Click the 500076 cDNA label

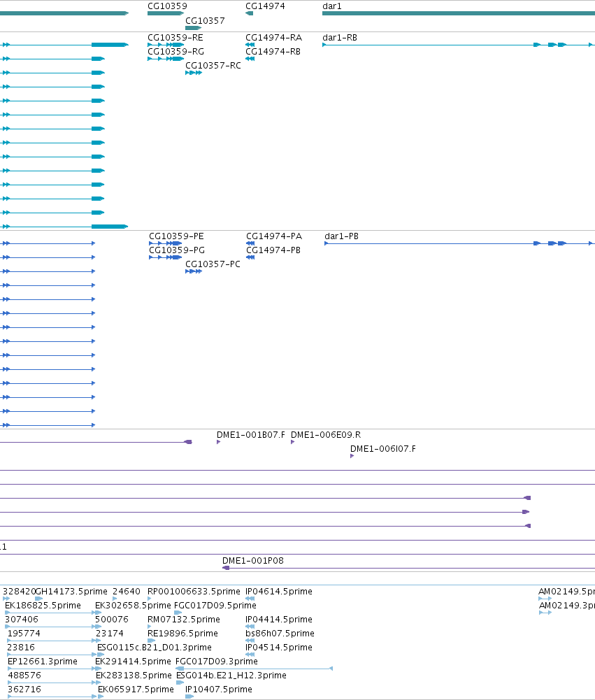click(x=112, y=620)
